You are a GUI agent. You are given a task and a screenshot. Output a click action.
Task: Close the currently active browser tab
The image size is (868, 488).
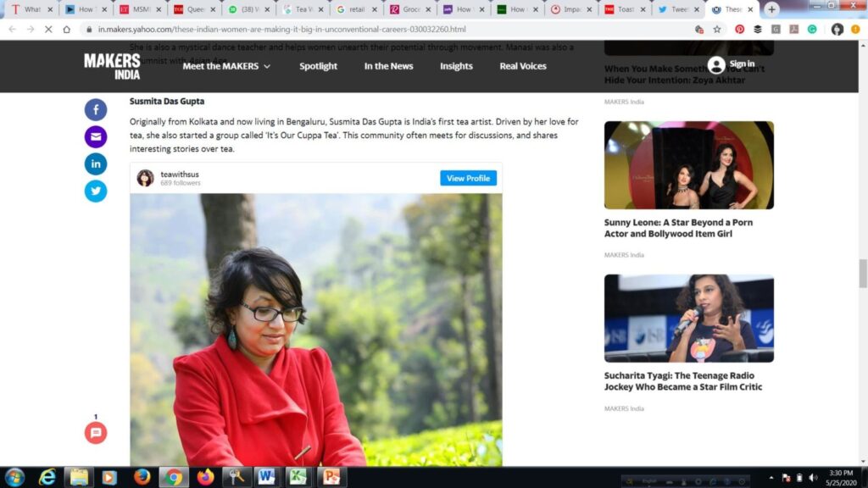tap(751, 9)
